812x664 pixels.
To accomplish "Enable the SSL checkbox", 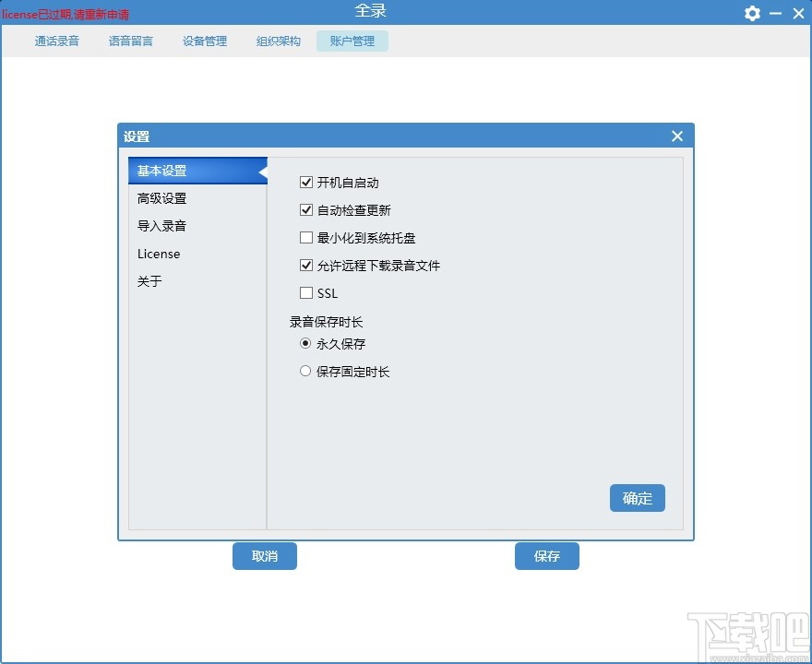I will tap(305, 292).
